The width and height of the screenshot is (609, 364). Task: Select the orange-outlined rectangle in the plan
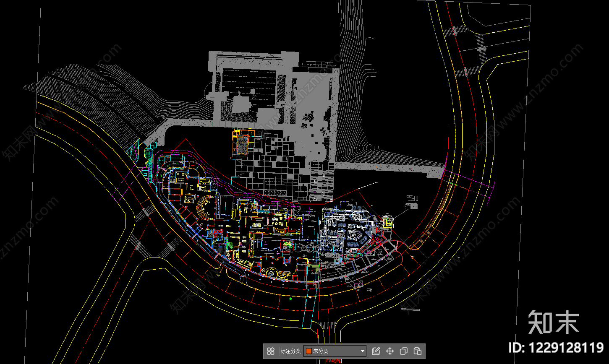(x=242, y=144)
